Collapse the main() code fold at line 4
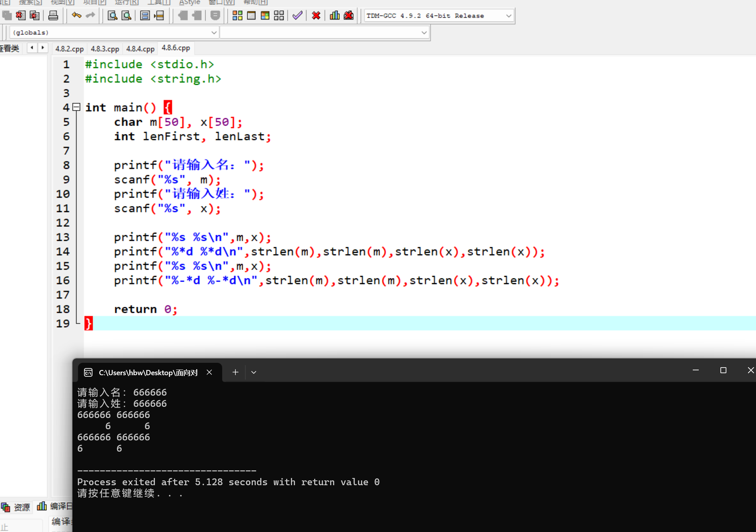The width and height of the screenshot is (756, 532). click(76, 107)
